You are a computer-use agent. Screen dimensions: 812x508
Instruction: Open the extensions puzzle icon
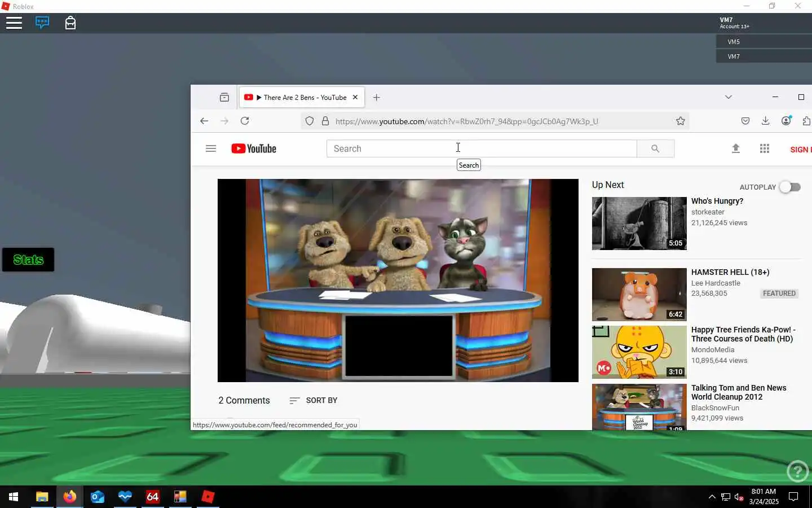click(x=806, y=121)
